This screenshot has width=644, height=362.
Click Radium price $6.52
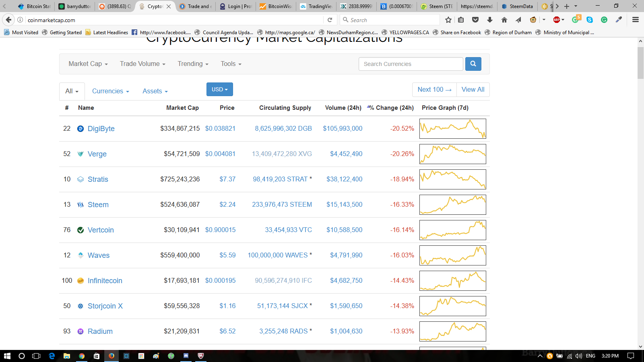(x=227, y=331)
